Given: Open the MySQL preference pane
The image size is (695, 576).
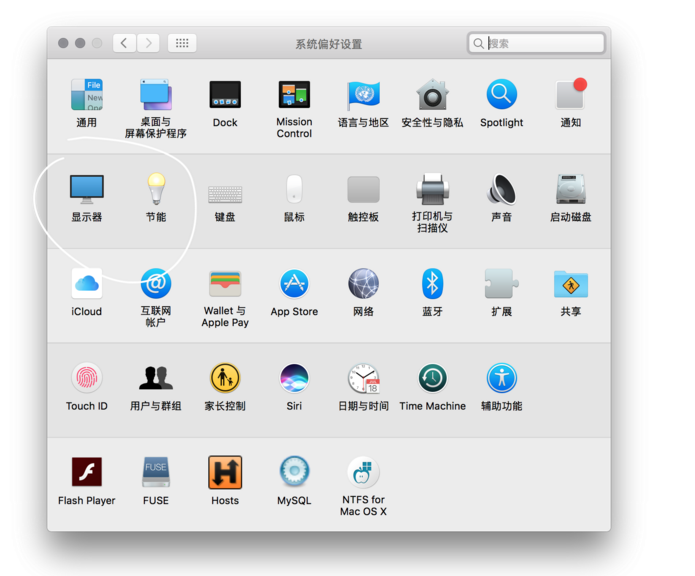Looking at the screenshot, I should [x=294, y=473].
